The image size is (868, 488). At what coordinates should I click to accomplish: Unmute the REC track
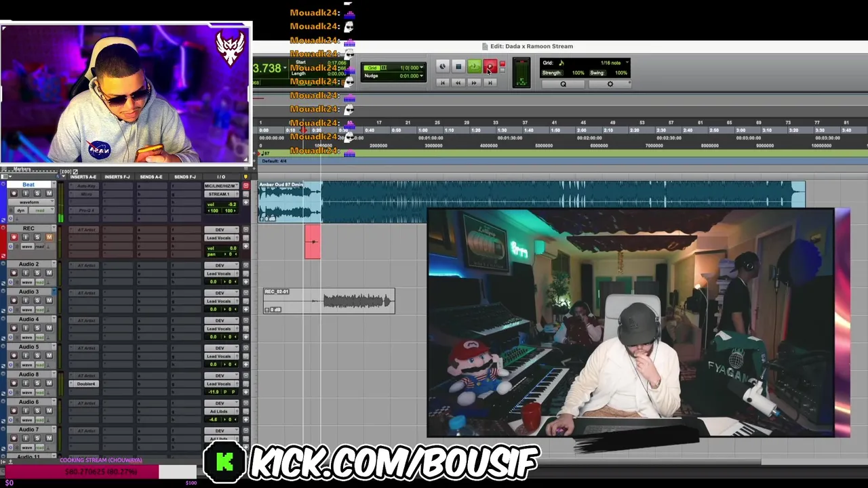(x=49, y=237)
